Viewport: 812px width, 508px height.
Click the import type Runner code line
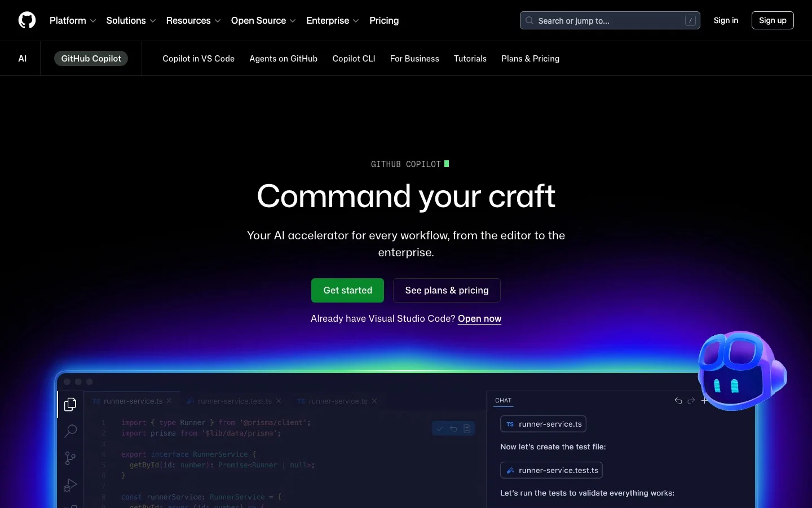pos(216,422)
